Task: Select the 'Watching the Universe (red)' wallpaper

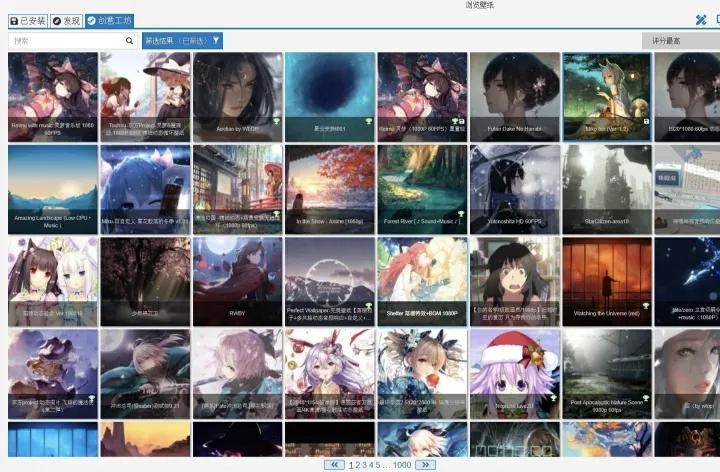Action: (x=607, y=281)
